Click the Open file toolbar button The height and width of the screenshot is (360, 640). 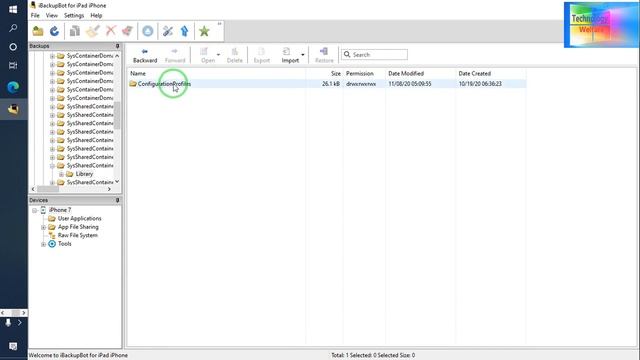208,56
